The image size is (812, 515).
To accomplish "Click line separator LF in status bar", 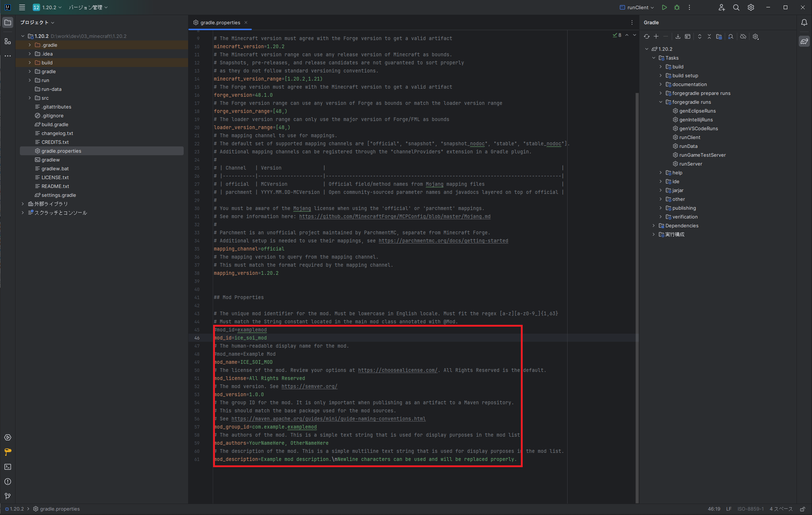I will tap(728, 509).
